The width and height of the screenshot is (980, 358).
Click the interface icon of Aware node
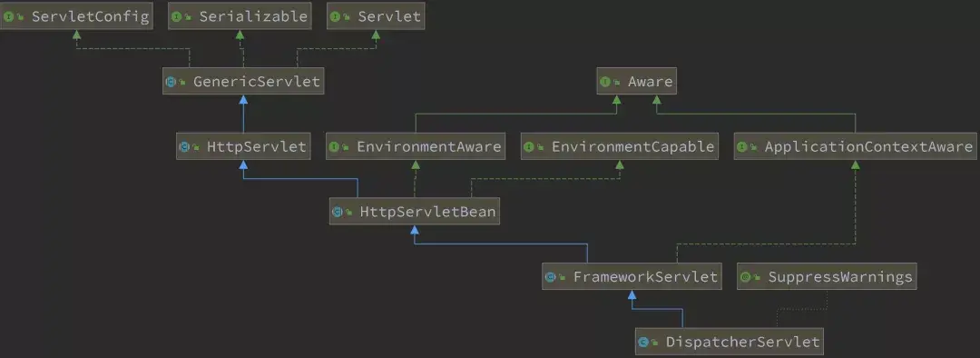[x=605, y=82]
